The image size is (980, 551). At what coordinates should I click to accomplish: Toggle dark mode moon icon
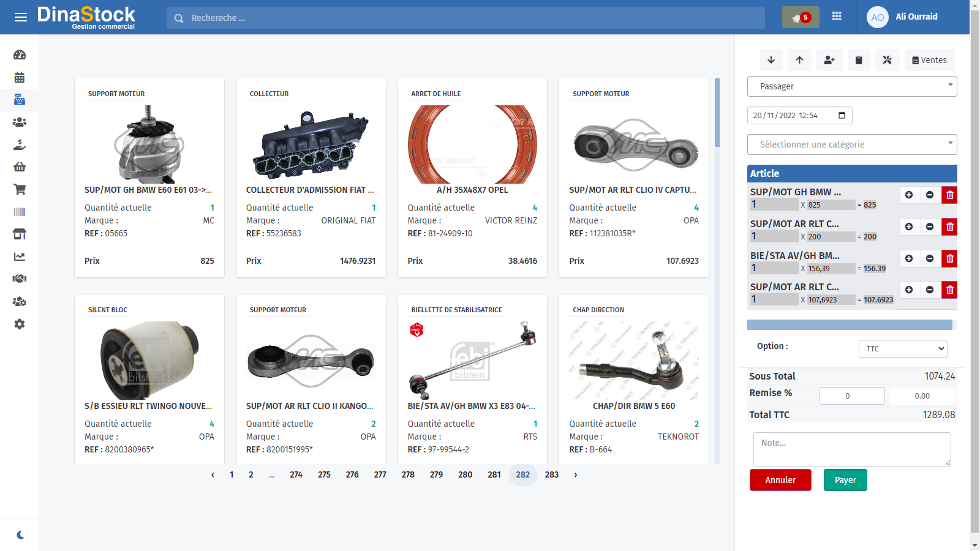tap(20, 535)
